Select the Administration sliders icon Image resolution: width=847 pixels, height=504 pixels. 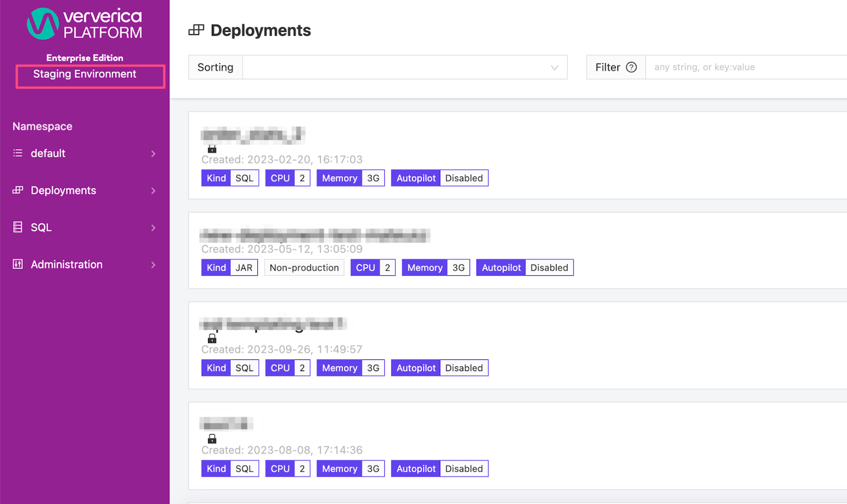coord(17,264)
